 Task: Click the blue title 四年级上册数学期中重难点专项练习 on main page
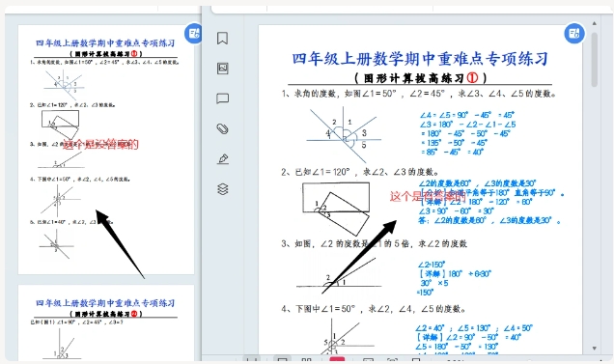coord(420,59)
